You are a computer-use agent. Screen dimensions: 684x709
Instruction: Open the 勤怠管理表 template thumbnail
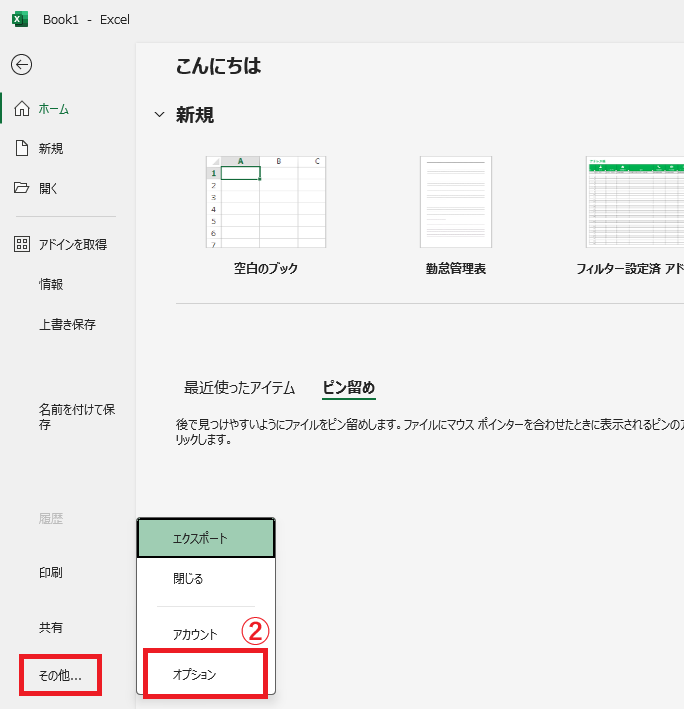click(x=456, y=202)
